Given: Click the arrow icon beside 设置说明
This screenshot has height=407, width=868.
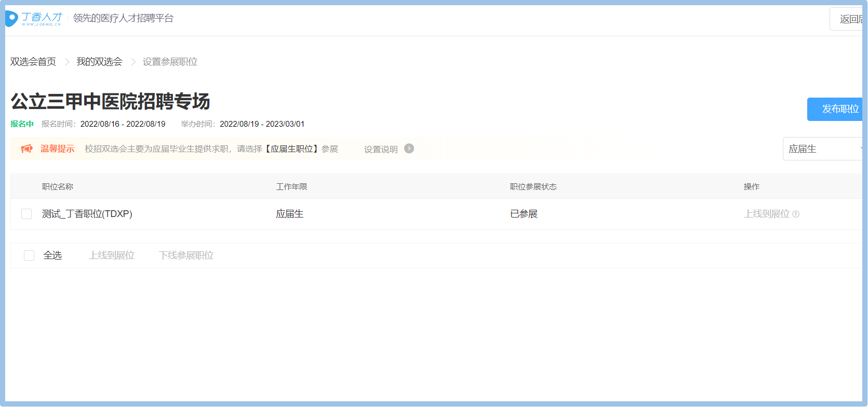Looking at the screenshot, I should point(409,148).
